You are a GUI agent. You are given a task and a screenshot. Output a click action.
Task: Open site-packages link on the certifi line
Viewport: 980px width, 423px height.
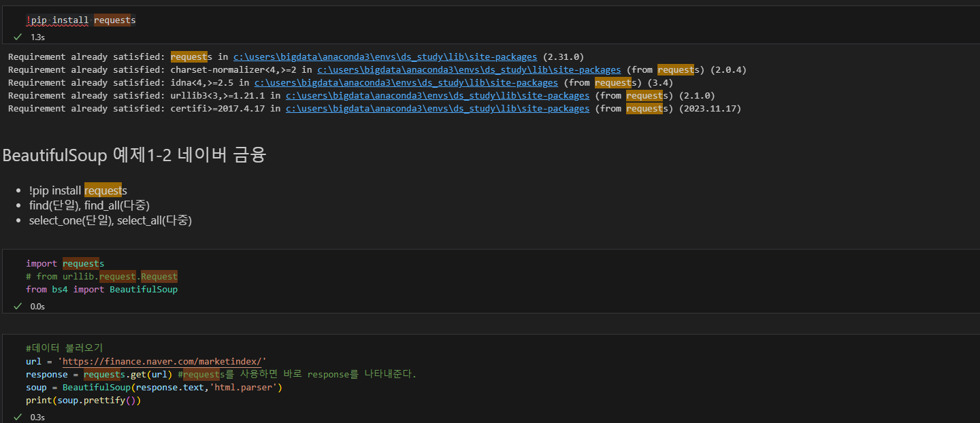[438, 109]
